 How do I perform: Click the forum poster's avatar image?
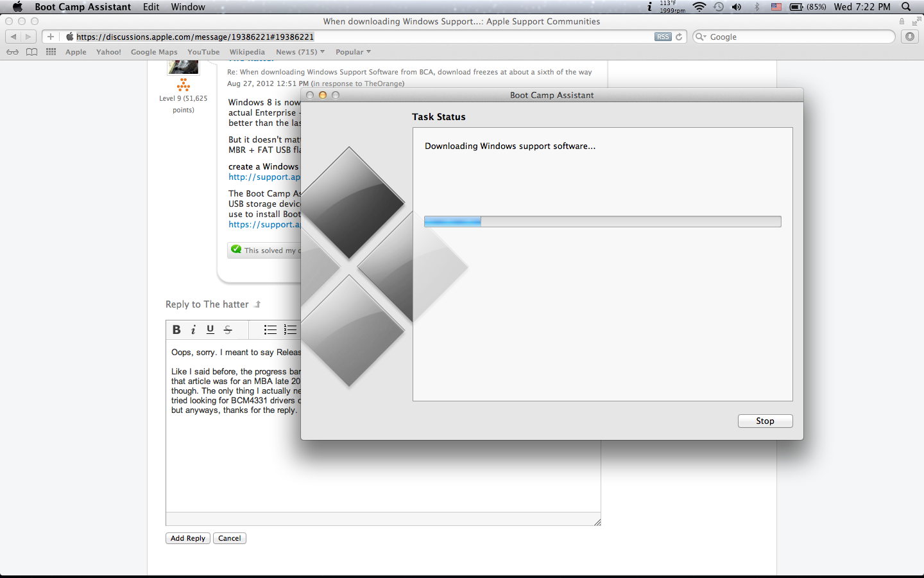[183, 66]
